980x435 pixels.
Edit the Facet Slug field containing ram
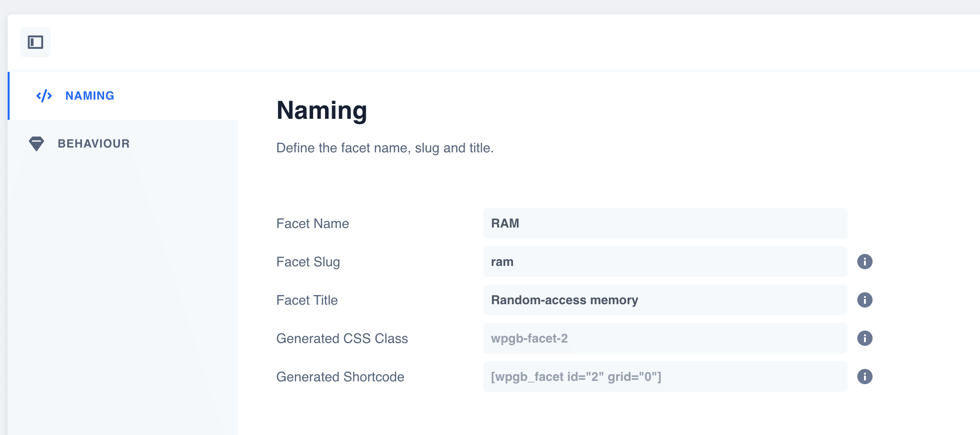coord(665,262)
